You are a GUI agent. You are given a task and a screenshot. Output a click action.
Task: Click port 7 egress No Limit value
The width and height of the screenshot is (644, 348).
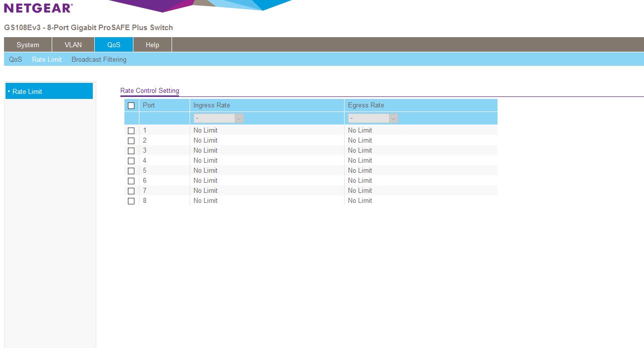tap(360, 190)
